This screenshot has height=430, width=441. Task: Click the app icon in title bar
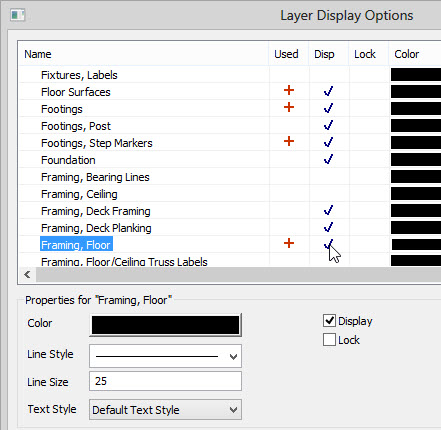(x=17, y=15)
